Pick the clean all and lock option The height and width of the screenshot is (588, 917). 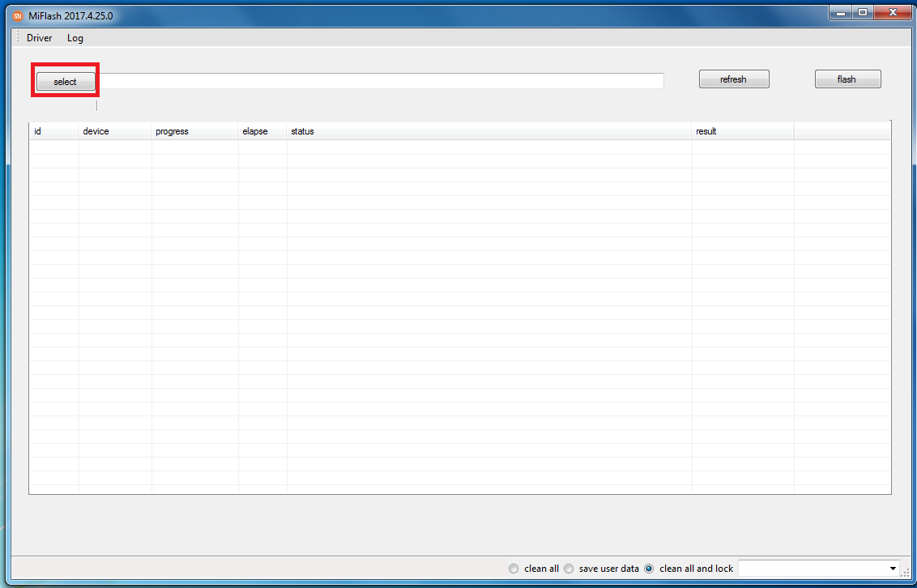click(649, 569)
